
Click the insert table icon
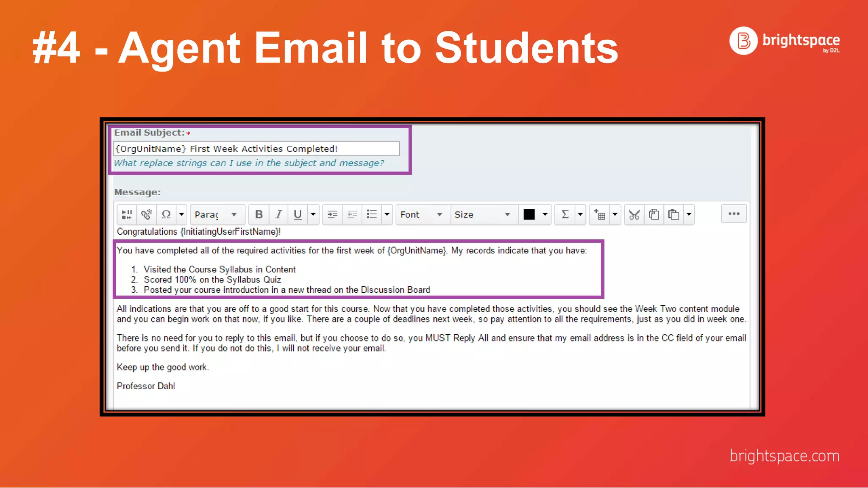click(599, 214)
